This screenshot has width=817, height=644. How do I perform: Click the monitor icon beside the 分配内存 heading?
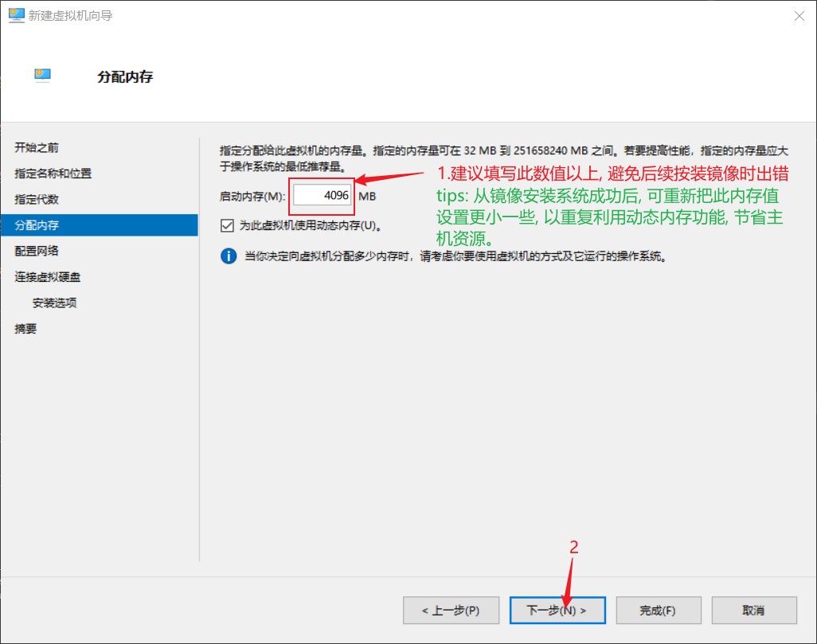(43, 76)
